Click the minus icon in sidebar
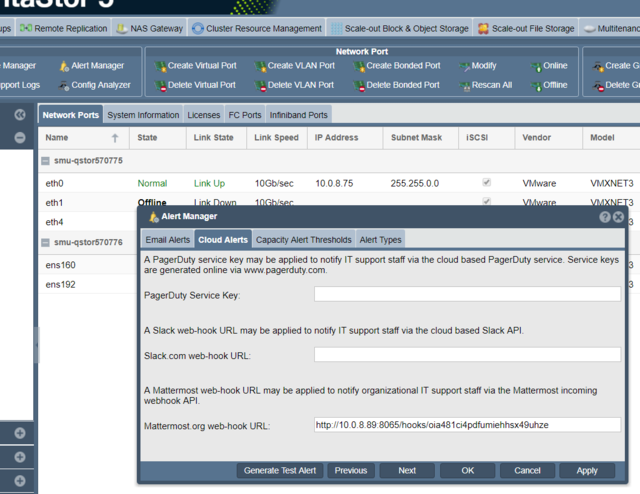Image resolution: width=640 pixels, height=494 pixels. [20, 138]
